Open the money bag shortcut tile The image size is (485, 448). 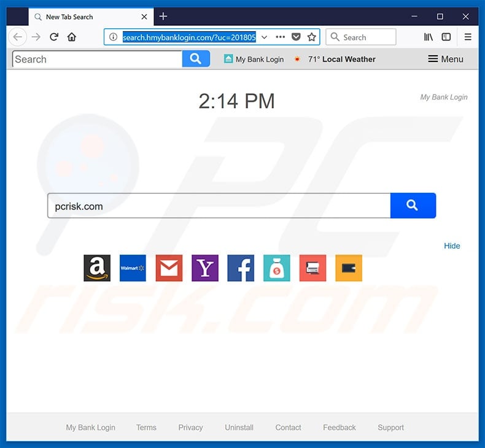[276, 268]
